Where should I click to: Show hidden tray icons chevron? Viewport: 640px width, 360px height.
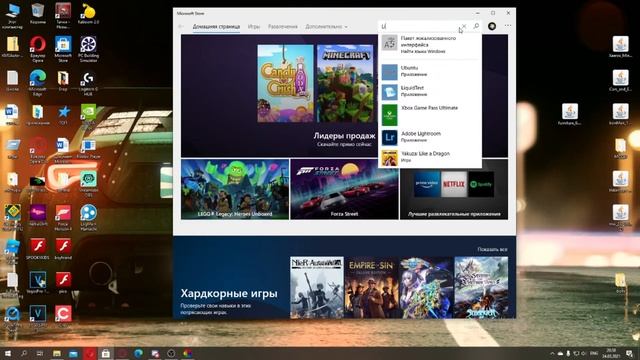552,353
